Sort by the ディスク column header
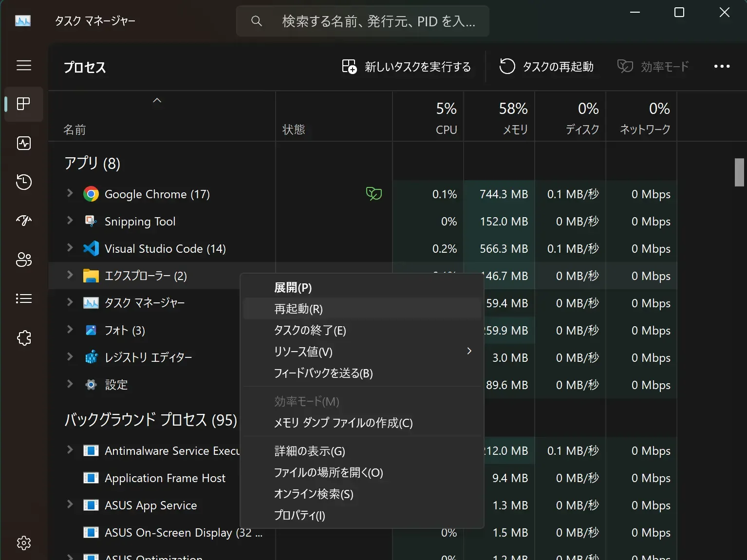This screenshot has height=560, width=747. pos(570,117)
